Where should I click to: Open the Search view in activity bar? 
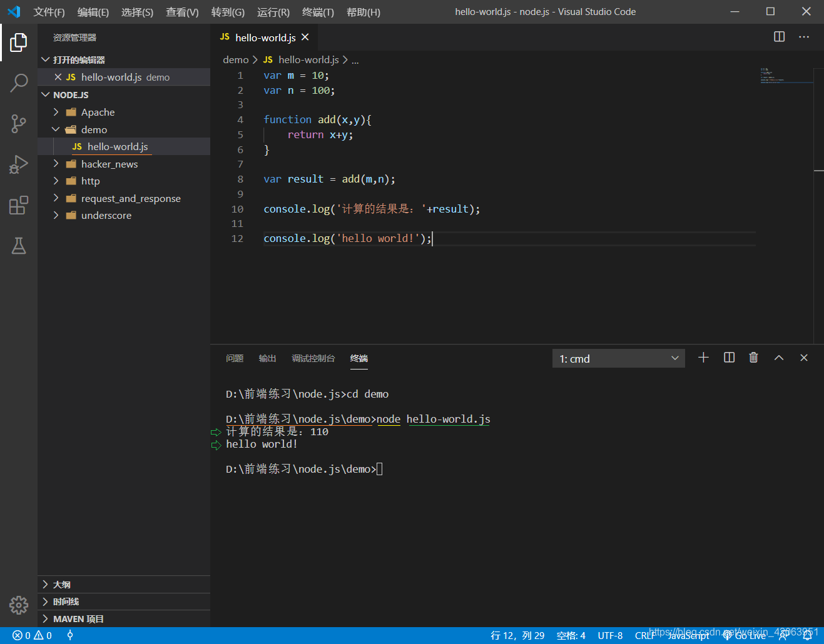coord(19,83)
